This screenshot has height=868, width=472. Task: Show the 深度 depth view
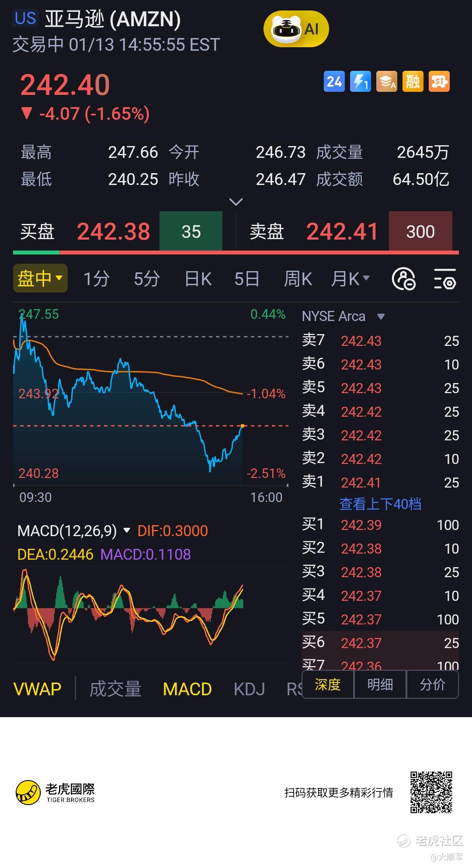point(328,684)
